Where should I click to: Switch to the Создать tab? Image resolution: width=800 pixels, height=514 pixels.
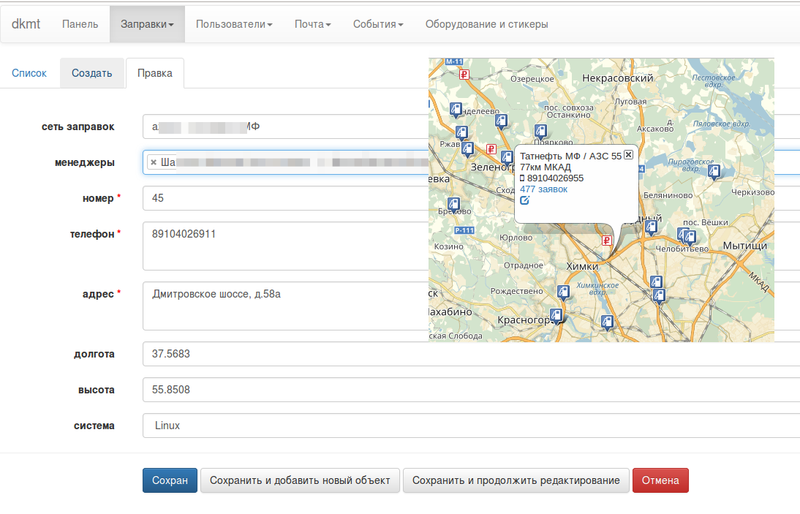click(x=92, y=73)
